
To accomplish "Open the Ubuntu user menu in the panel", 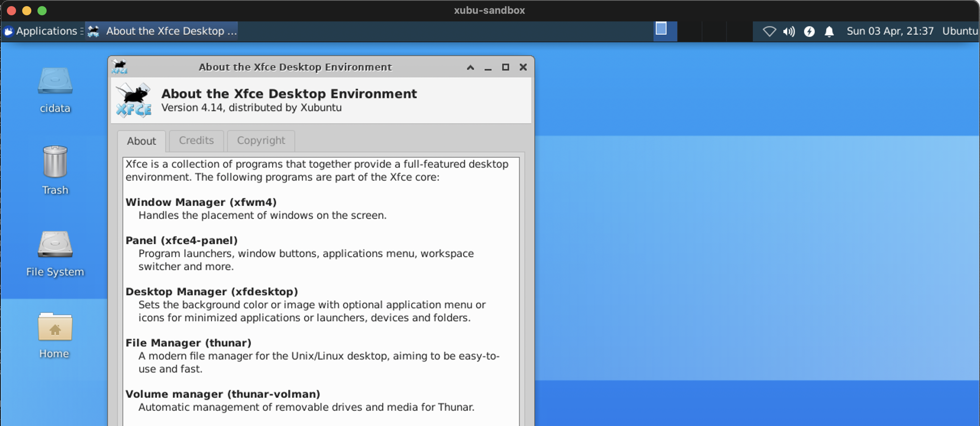I will [960, 31].
